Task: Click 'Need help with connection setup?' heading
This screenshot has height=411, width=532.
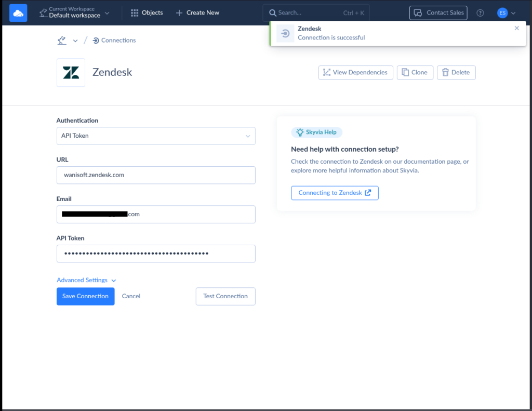Action: 345,149
